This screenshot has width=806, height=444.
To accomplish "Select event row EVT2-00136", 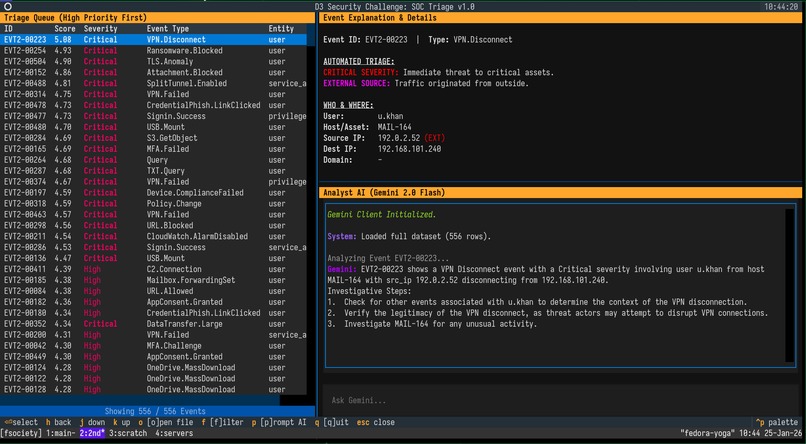I will point(153,258).
